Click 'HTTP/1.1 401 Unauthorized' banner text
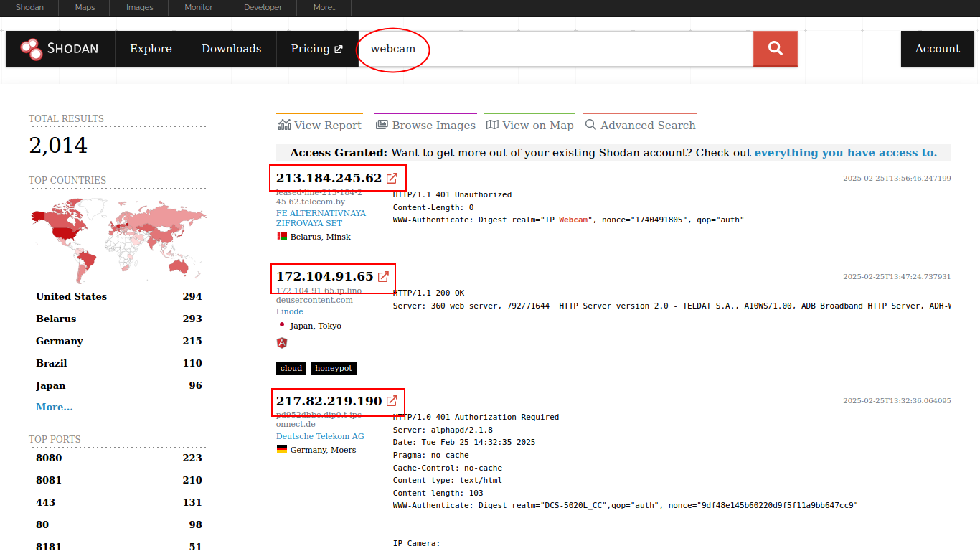980x551 pixels. click(453, 194)
